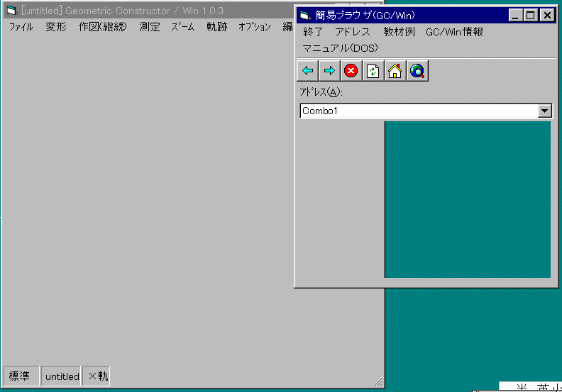562x392 pixels.
Task: Click the globe Search icon
Action: tap(417, 71)
